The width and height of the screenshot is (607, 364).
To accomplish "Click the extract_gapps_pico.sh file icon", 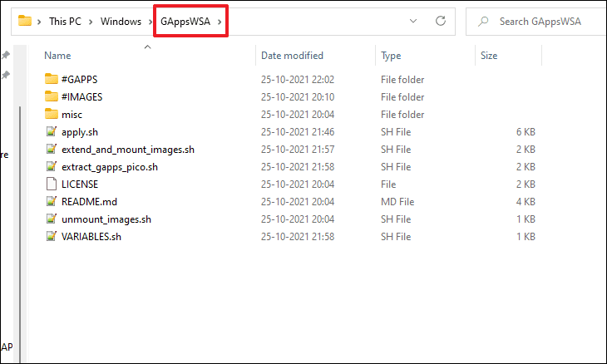I will [51, 166].
